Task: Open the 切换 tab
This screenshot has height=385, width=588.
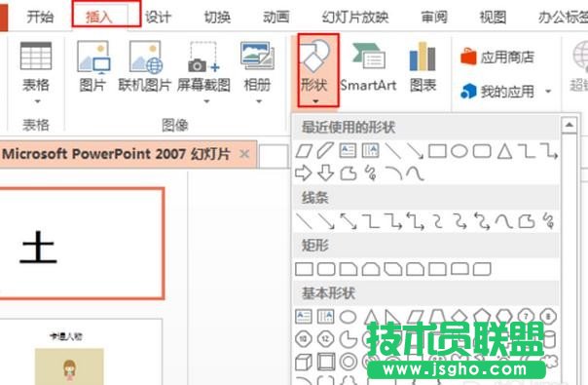Action: [x=217, y=17]
